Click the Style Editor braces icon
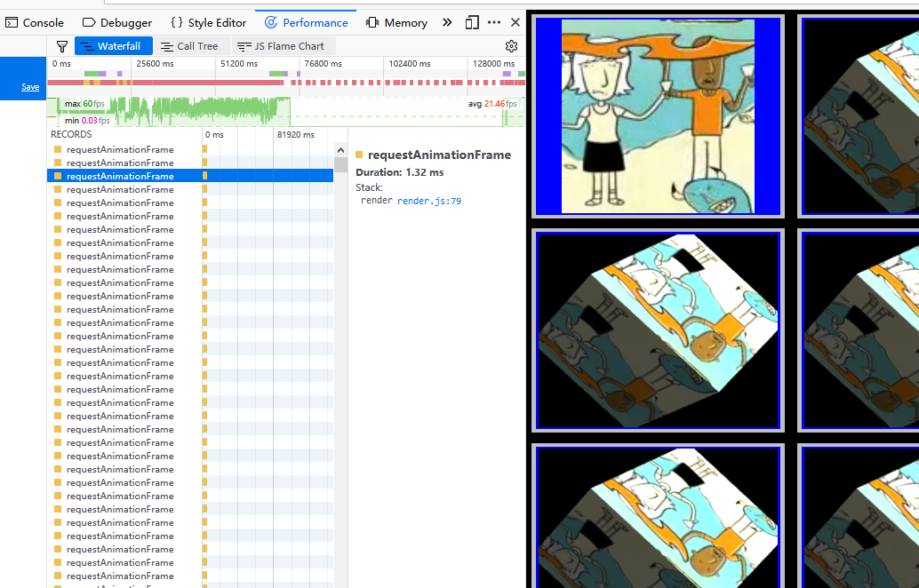Screen dimensions: 919x588 click(x=176, y=23)
